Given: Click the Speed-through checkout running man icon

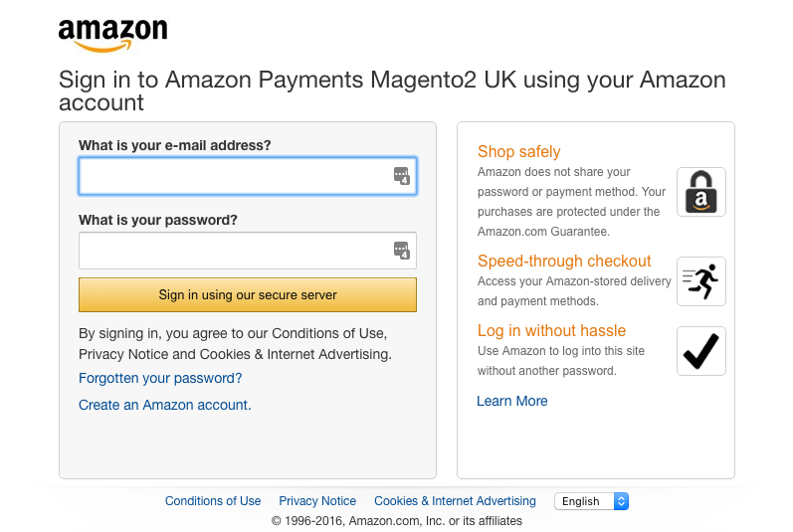Looking at the screenshot, I should tap(701, 281).
